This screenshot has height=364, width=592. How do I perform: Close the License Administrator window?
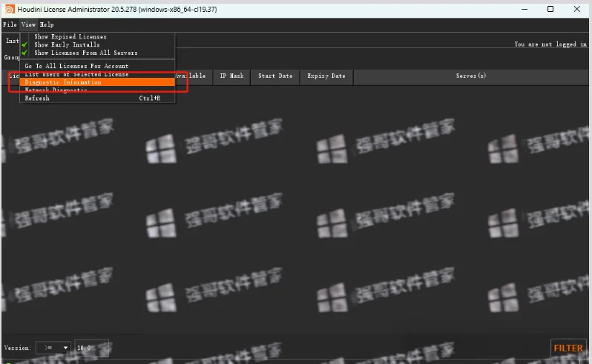coord(577,9)
